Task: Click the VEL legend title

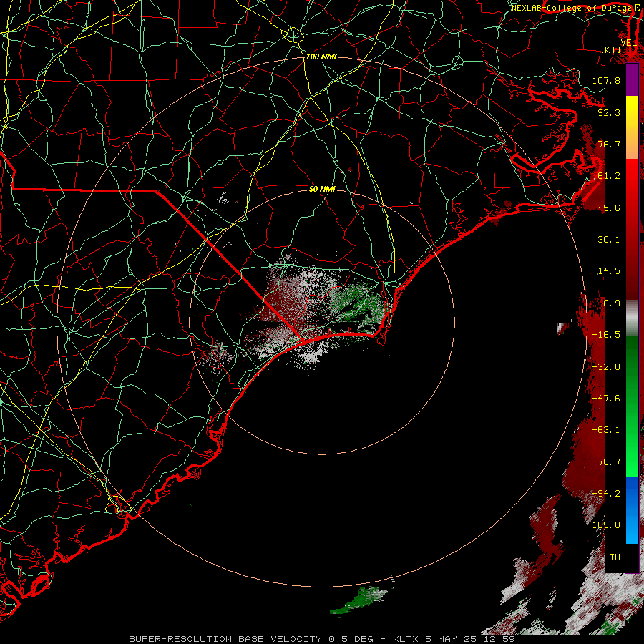Action: tap(628, 43)
